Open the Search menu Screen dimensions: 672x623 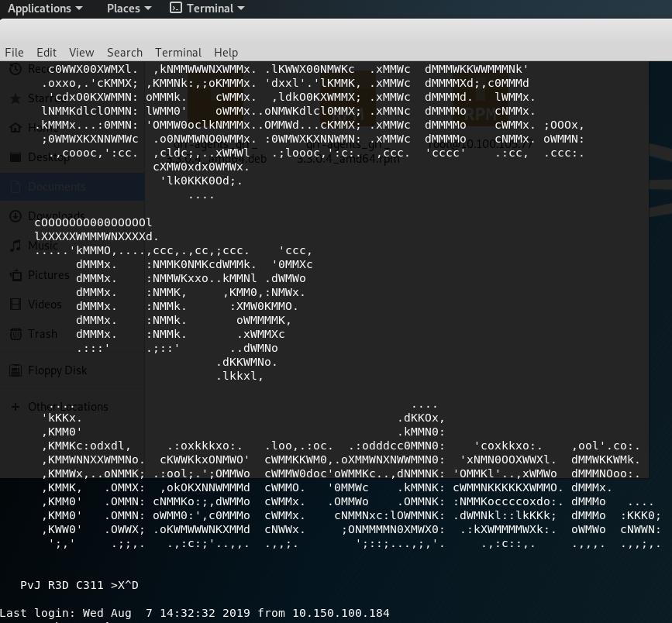coord(125,53)
